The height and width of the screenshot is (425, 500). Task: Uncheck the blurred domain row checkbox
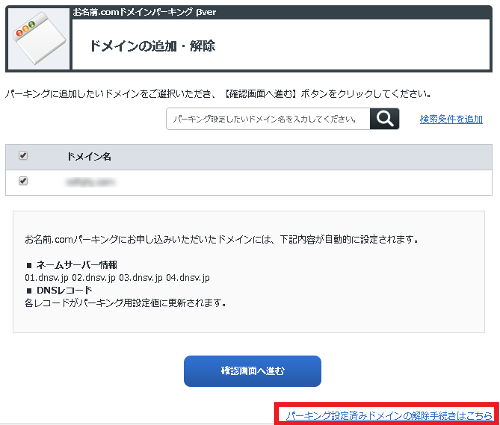23,181
